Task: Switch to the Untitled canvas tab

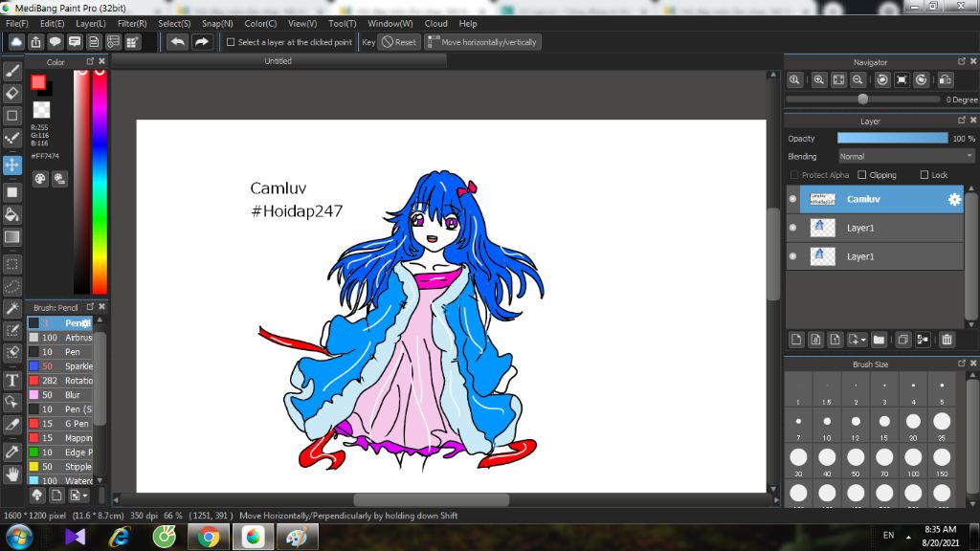Action: pos(278,60)
